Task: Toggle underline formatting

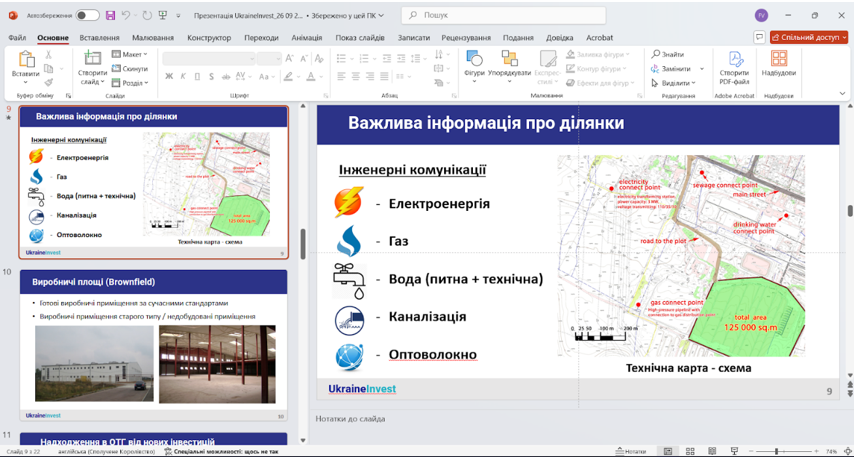Action: (198, 76)
